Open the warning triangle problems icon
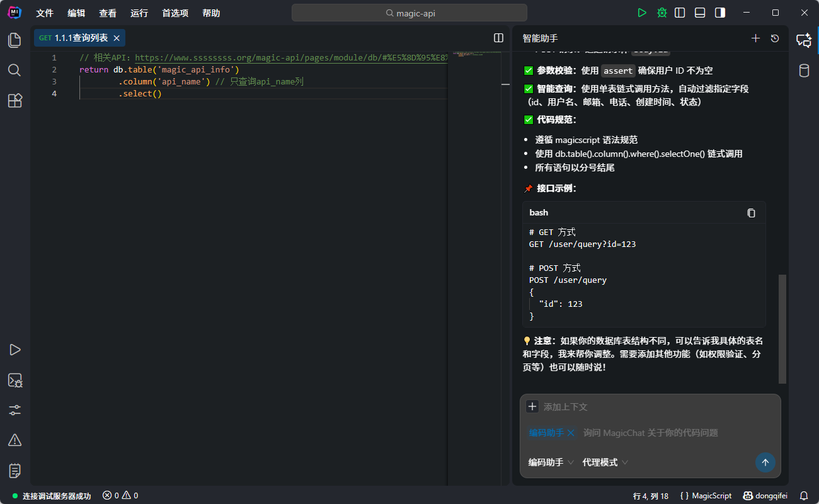The image size is (819, 504). [14, 440]
